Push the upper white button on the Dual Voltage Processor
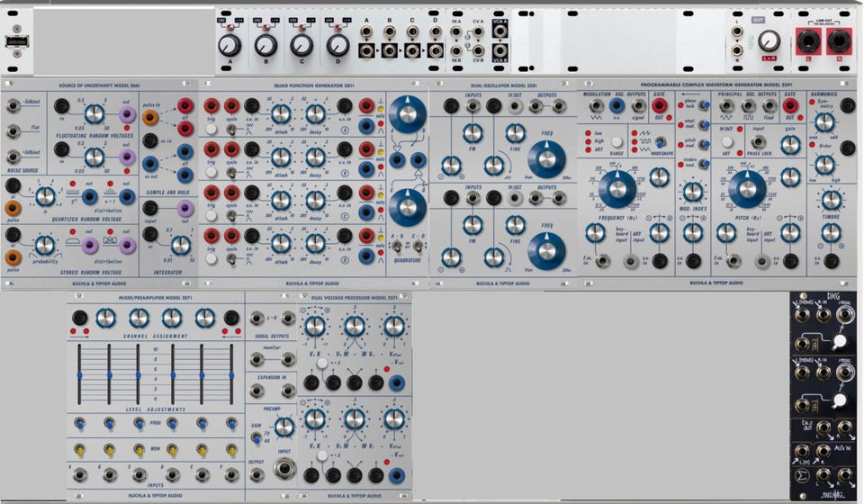The image size is (864, 504). pyautogui.click(x=322, y=363)
